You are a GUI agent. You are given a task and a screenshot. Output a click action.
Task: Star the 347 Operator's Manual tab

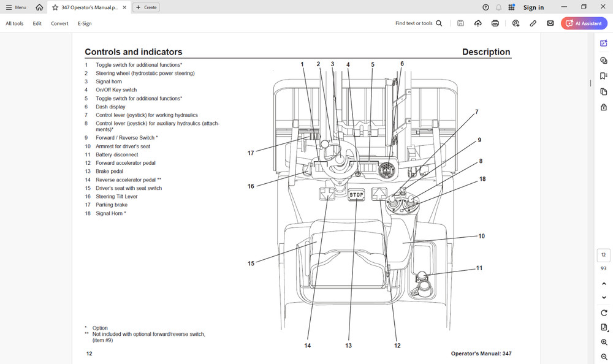coord(55,7)
